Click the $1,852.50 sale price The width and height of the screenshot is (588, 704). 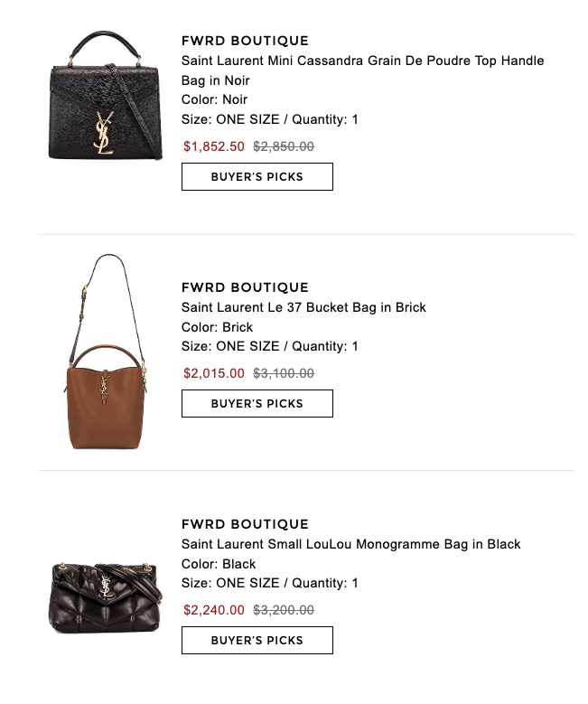214,146
